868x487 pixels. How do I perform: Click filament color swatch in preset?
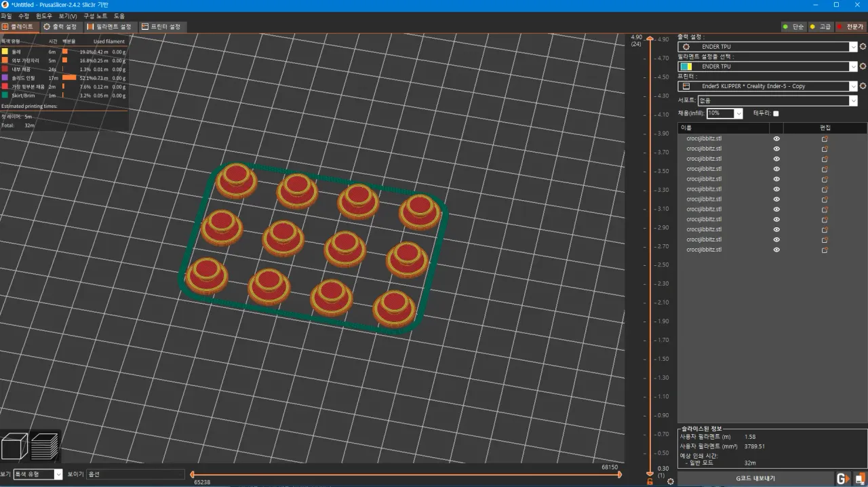point(686,66)
